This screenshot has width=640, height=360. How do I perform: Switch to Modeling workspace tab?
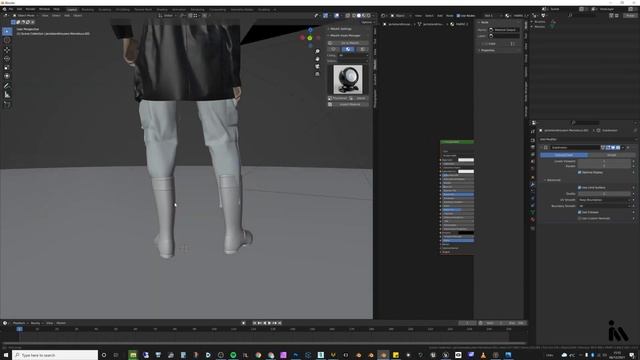coord(87,9)
